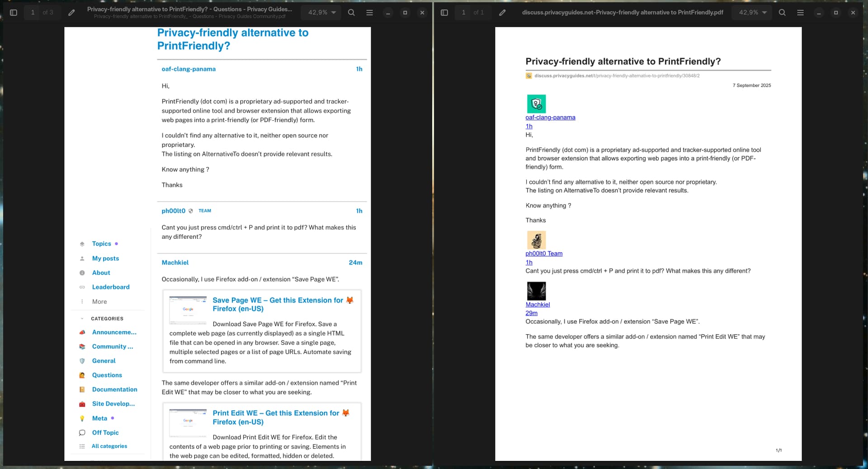This screenshot has width=868, height=469.
Task: Click privacyguides favicon in right PDF
Action: (528, 76)
